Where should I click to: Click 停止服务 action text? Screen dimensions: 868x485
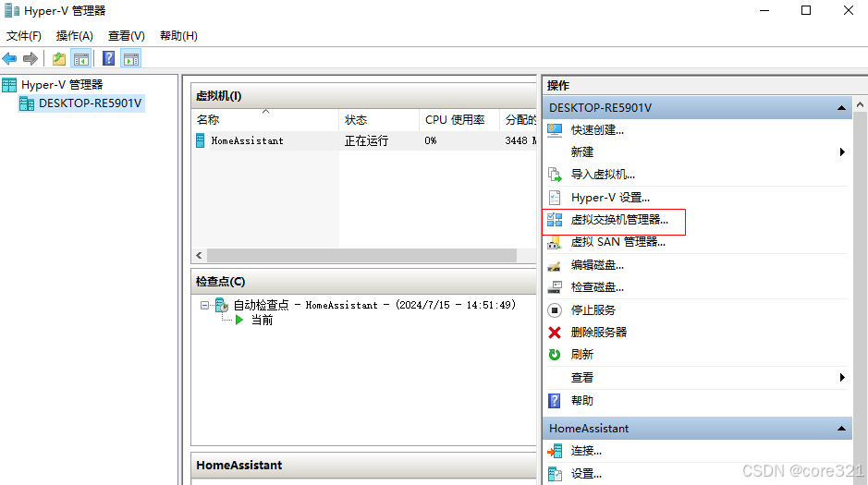click(593, 310)
